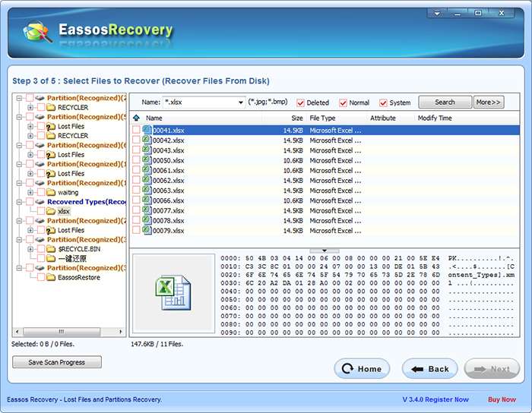
Task: Toggle the Normal filter checkbox
Action: pos(343,102)
